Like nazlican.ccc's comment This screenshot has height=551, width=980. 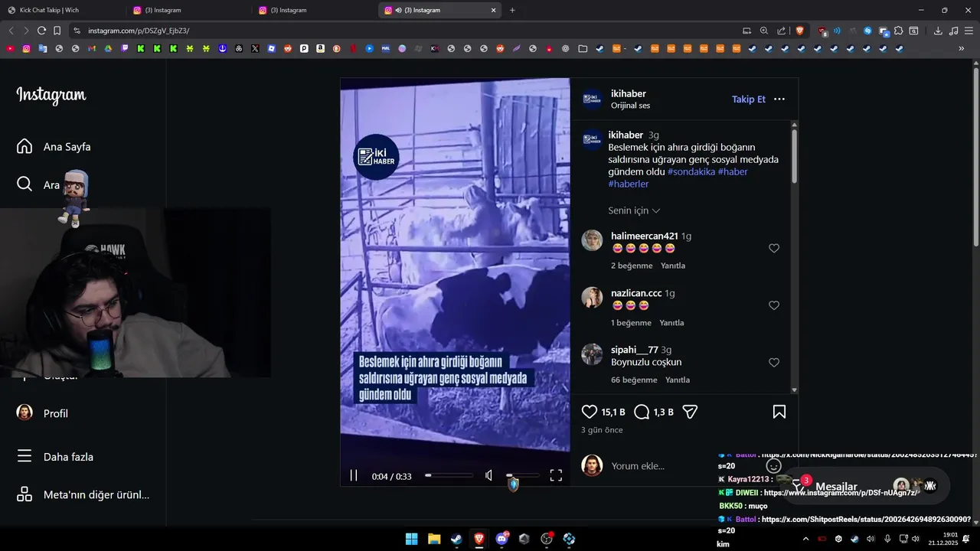point(774,305)
